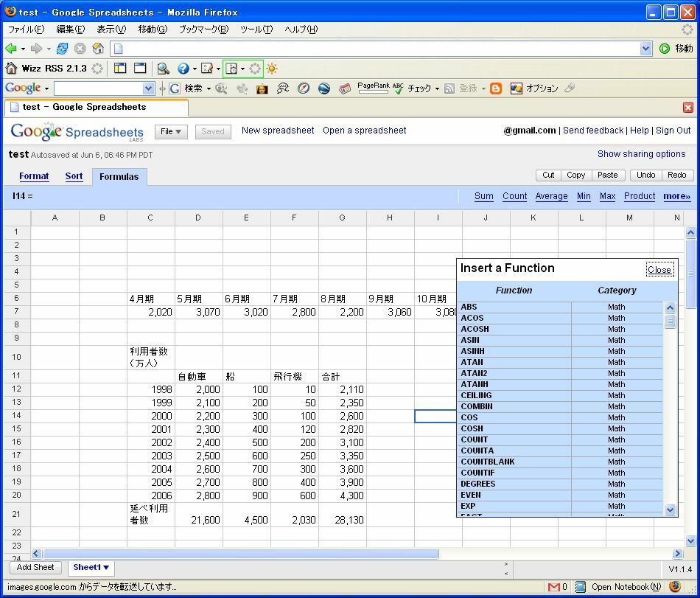Open the ツール (Tools) menu
Screen dimensions: 700x598
[x=256, y=29]
